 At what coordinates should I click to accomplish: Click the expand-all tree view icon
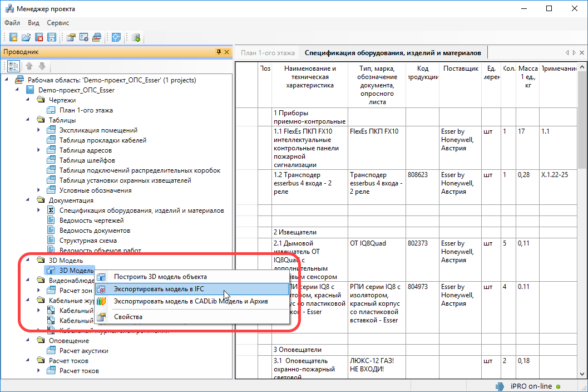coord(13,66)
